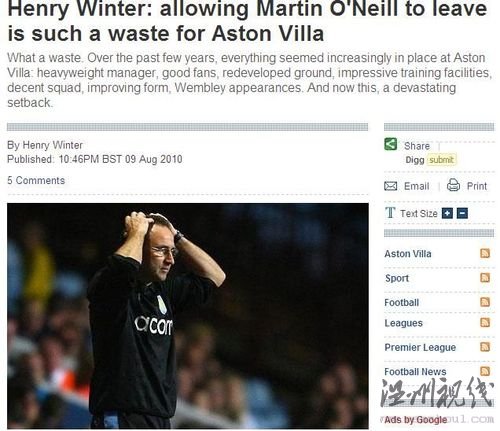Open the 5 Comments link

coord(36,180)
